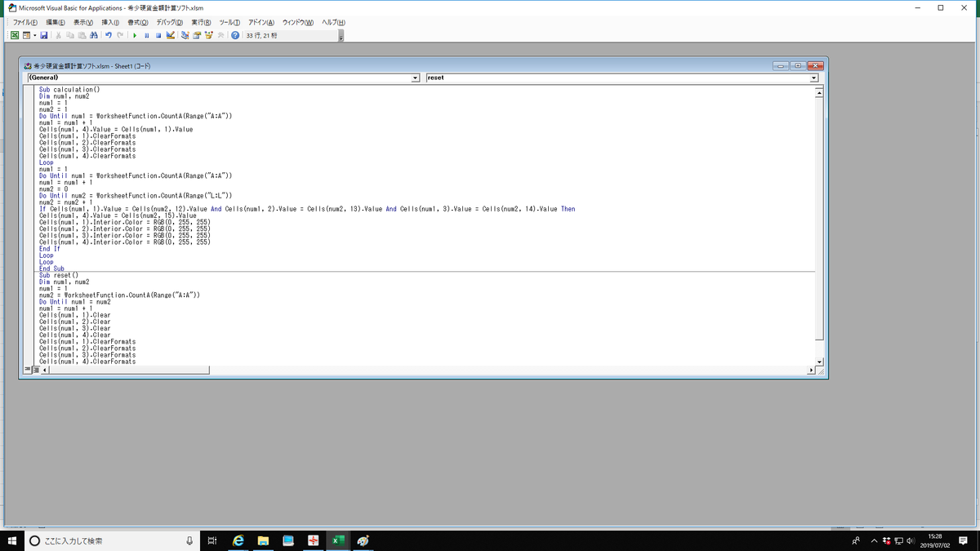
Task: Open Project Explorer icon
Action: [x=185, y=35]
